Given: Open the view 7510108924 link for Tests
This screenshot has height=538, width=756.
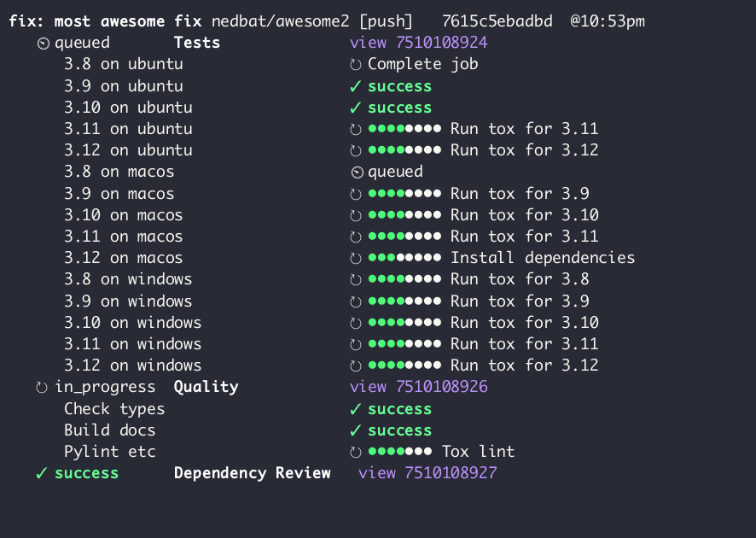Looking at the screenshot, I should click(x=418, y=43).
